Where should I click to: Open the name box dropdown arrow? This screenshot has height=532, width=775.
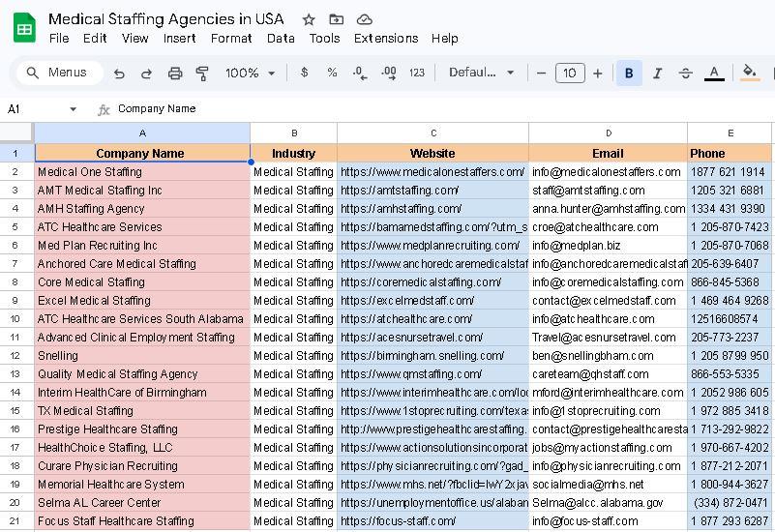[x=74, y=109]
